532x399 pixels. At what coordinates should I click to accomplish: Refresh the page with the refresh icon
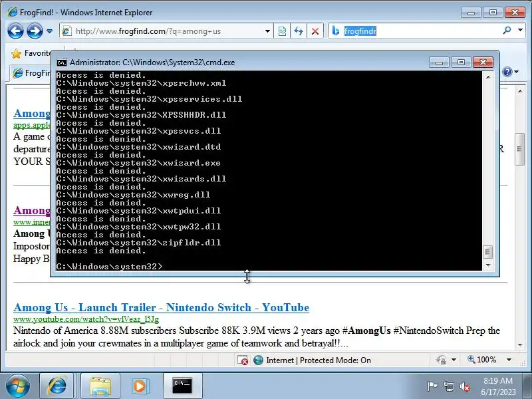pos(298,31)
